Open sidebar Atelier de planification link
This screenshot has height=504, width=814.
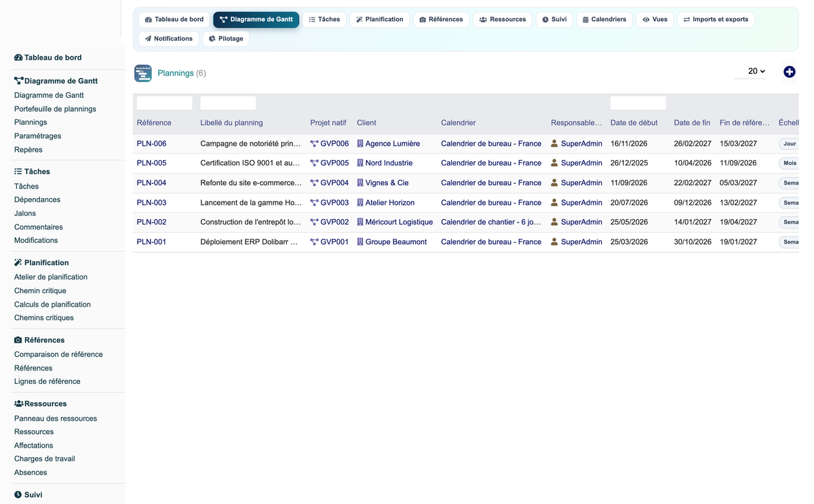(51, 277)
